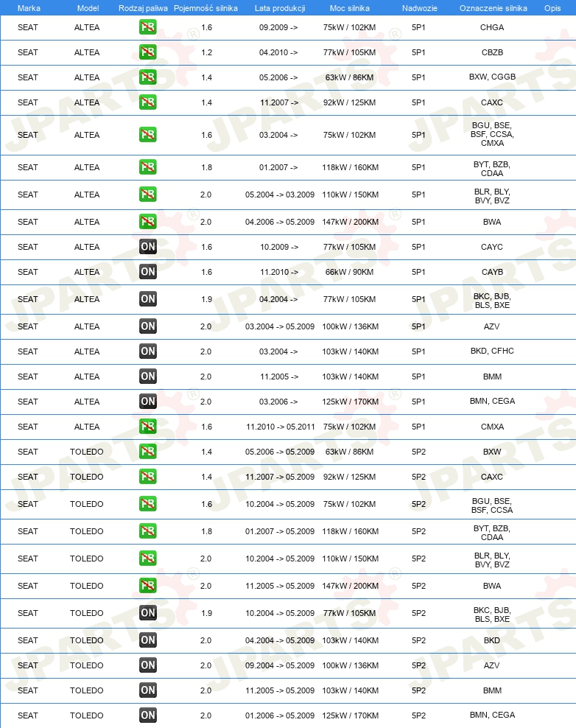Image resolution: width=576 pixels, height=728 pixels.
Task: Click the petrol fuel icon in the CBZB row
Action: coord(147,52)
